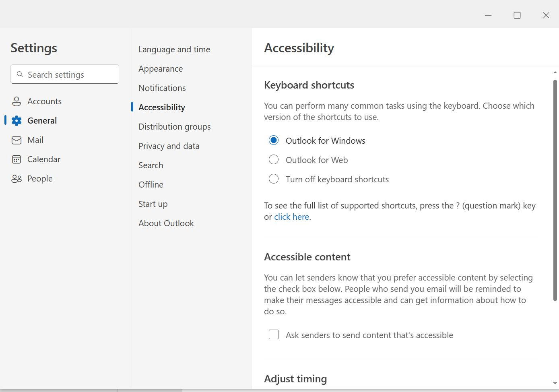This screenshot has width=559, height=392.
Task: Click the click here shortcuts link
Action: 291,217
